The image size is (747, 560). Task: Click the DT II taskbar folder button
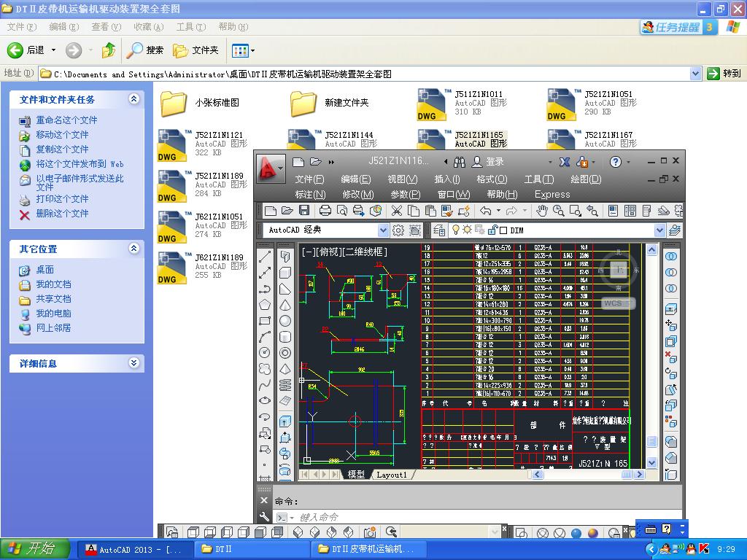point(251,550)
